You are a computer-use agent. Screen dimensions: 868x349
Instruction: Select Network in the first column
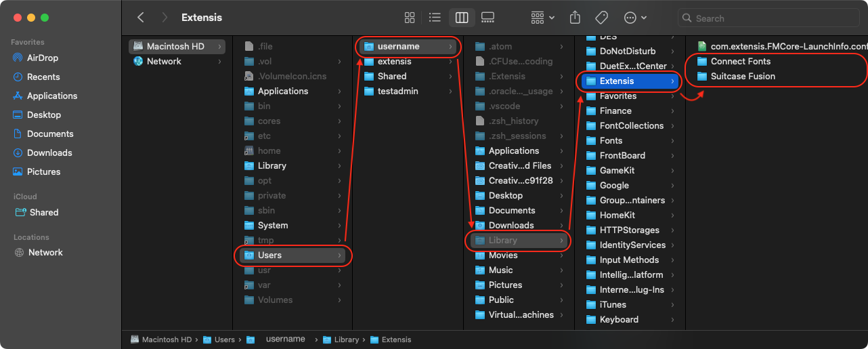[x=177, y=61]
